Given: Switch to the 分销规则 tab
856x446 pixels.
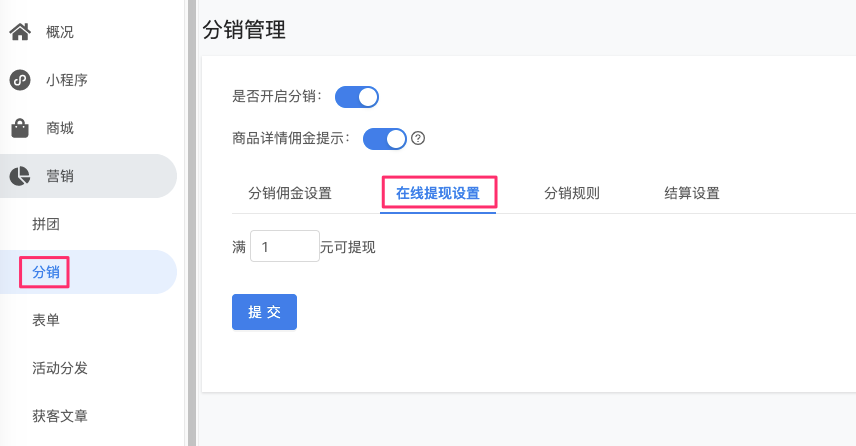Looking at the screenshot, I should pos(572,193).
